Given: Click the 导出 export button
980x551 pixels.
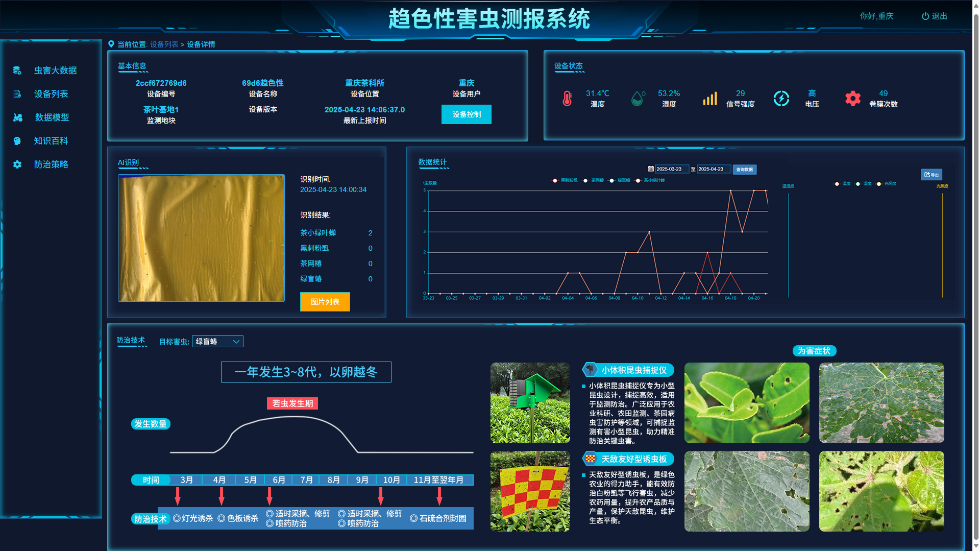Looking at the screenshot, I should point(932,175).
